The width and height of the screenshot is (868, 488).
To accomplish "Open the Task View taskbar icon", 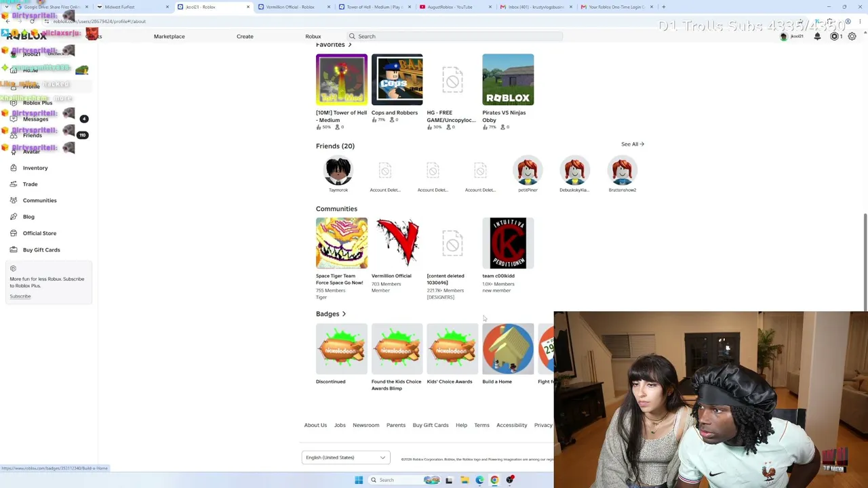I will pos(449,480).
